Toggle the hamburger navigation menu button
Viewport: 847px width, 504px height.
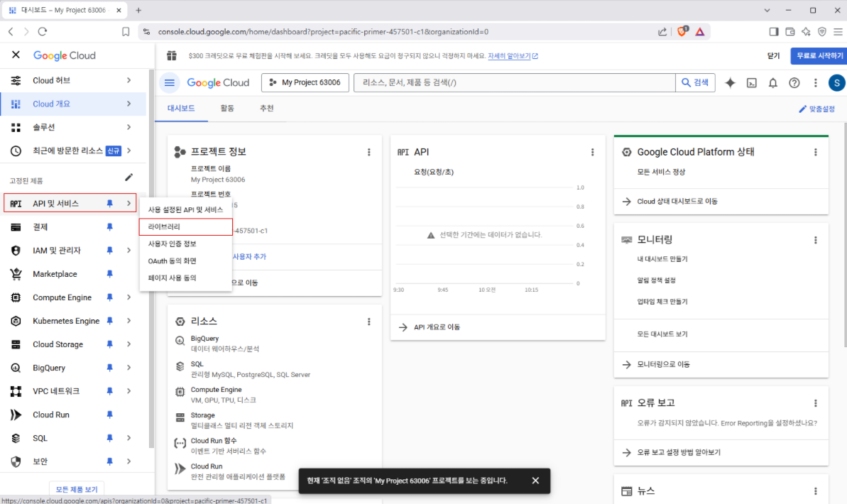point(170,82)
